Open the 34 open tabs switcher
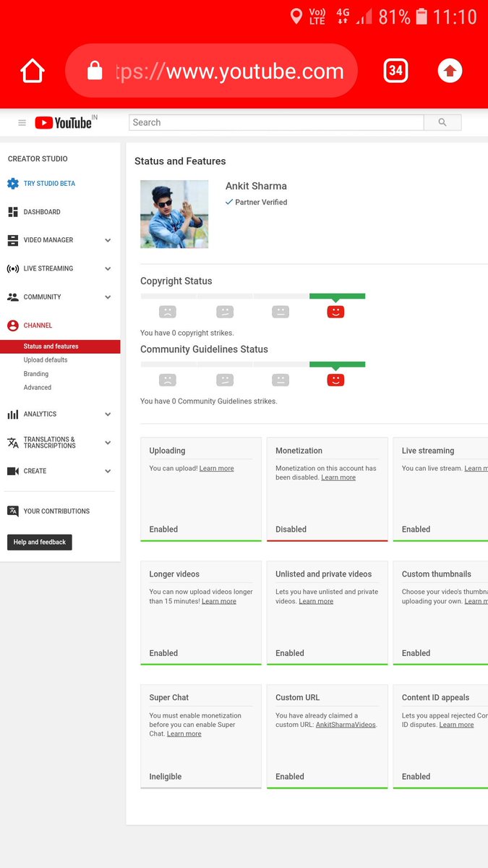 pos(395,70)
